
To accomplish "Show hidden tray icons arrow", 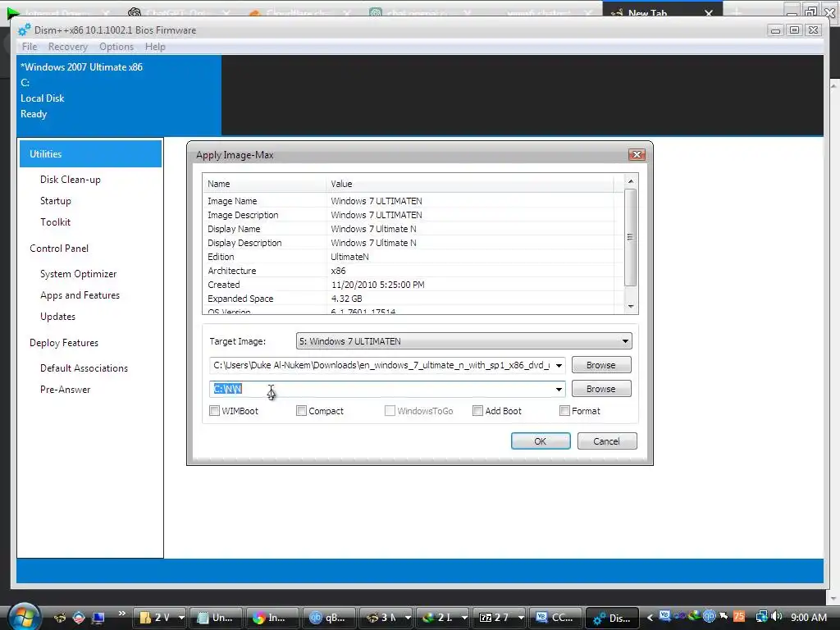I will coord(650,618).
